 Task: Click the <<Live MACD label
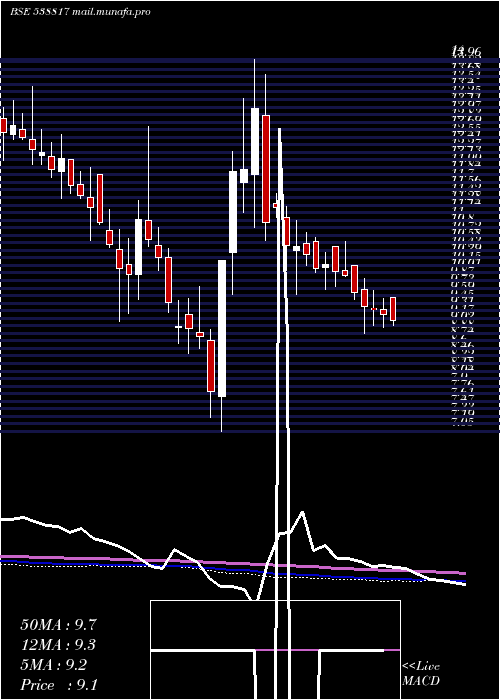pyautogui.click(x=421, y=674)
